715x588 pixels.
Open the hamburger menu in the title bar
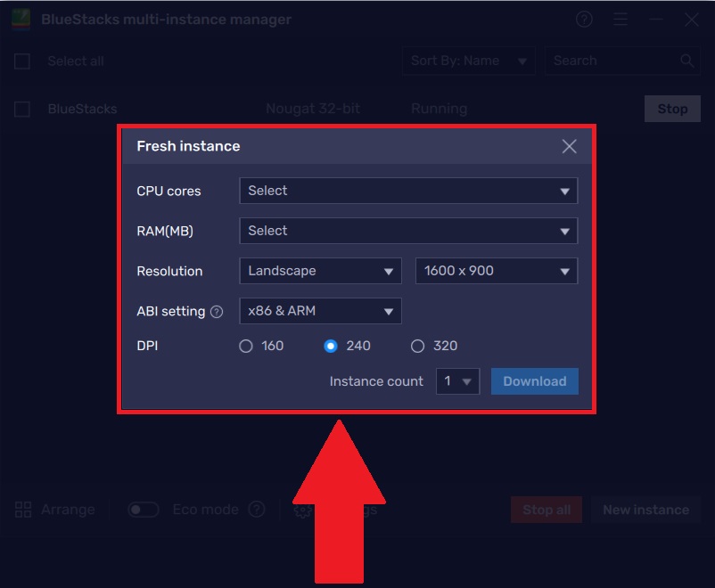tap(620, 19)
